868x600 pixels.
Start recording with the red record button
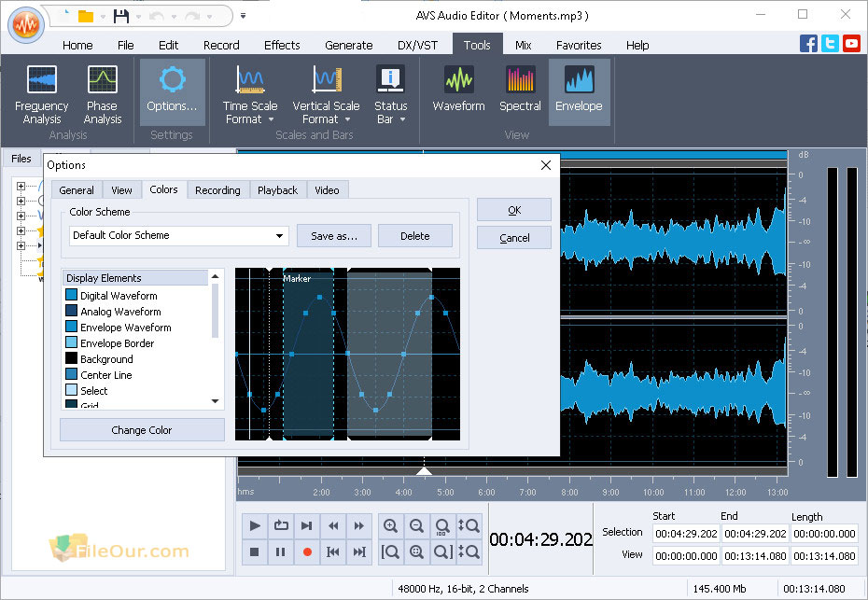[307, 551]
